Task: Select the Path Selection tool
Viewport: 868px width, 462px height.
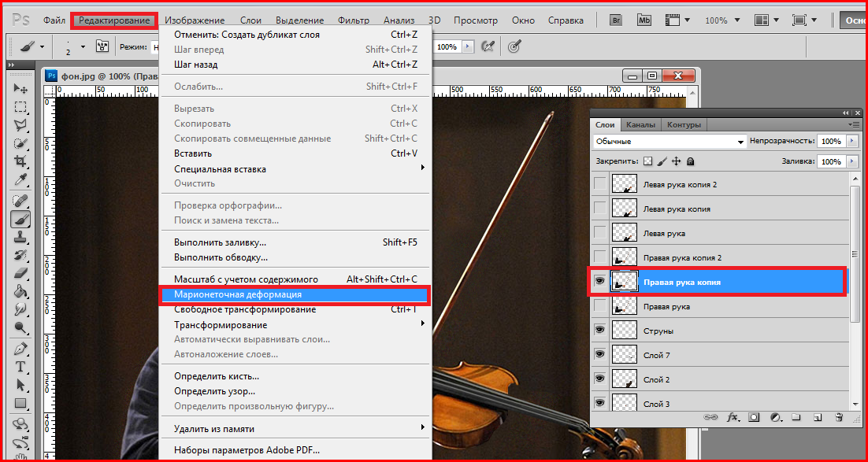Action: pos(20,385)
